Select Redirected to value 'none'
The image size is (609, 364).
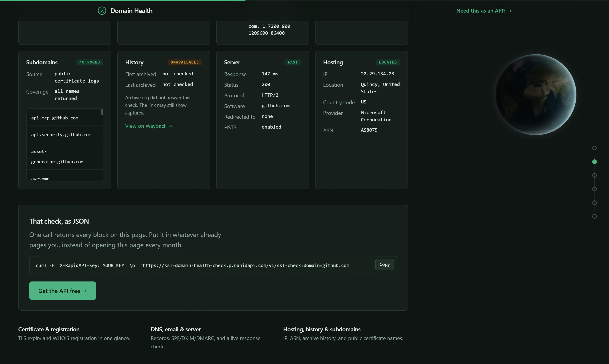coord(267,116)
